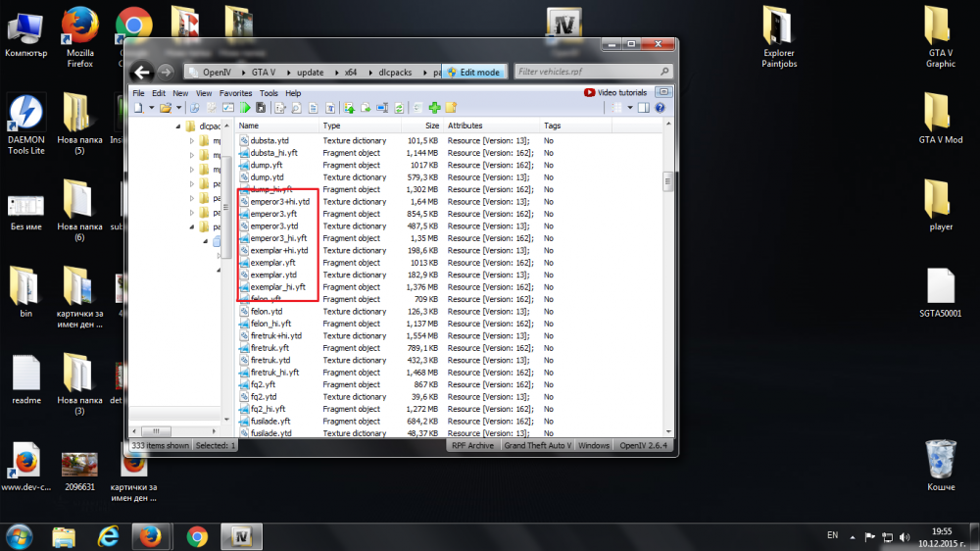Click x64 in the breadcrumb path
This screenshot has width=980, height=551.
tap(351, 73)
